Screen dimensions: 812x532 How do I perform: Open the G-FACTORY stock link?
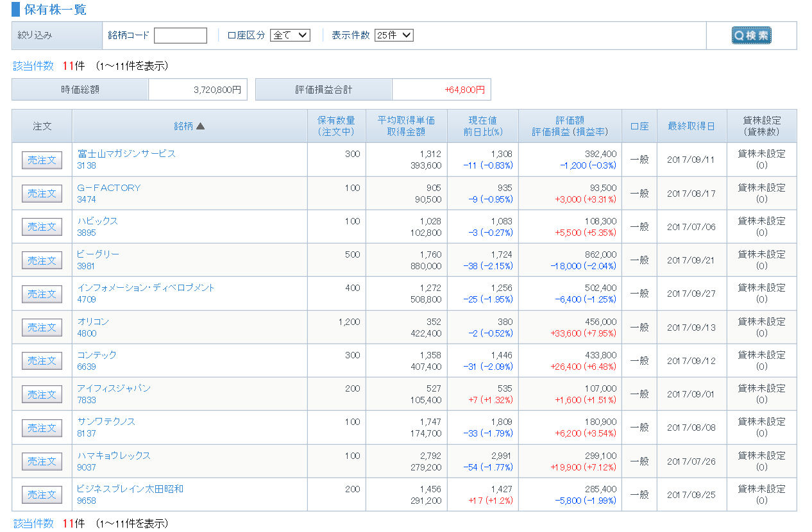pyautogui.click(x=109, y=187)
